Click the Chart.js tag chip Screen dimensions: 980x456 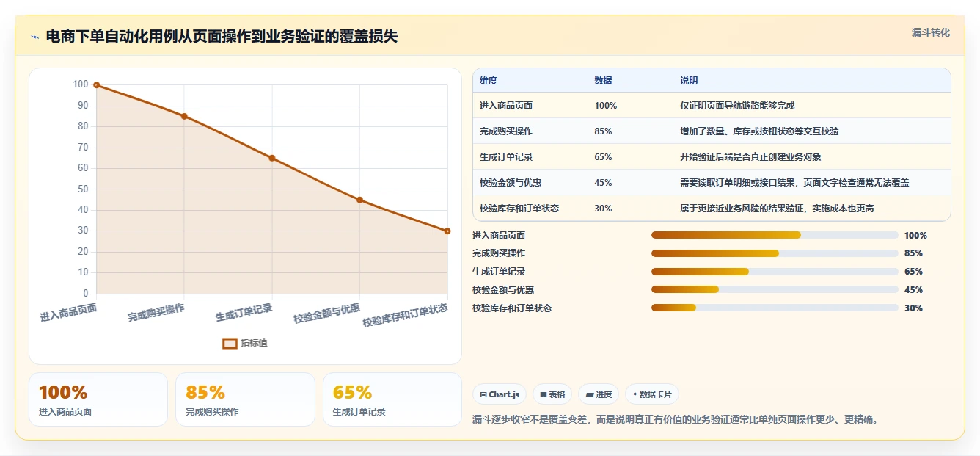[500, 394]
